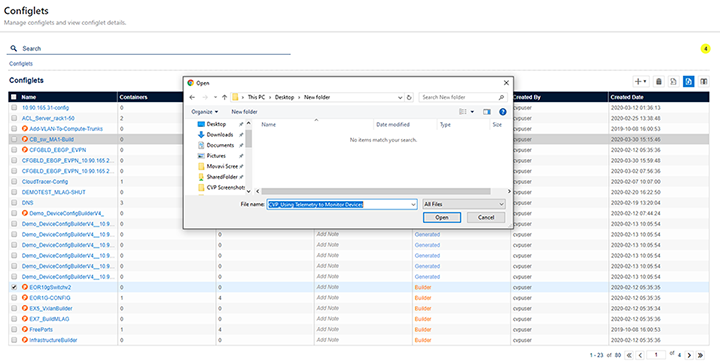Click builder icon beside CB_sw_MA1-Build

(x=25, y=139)
